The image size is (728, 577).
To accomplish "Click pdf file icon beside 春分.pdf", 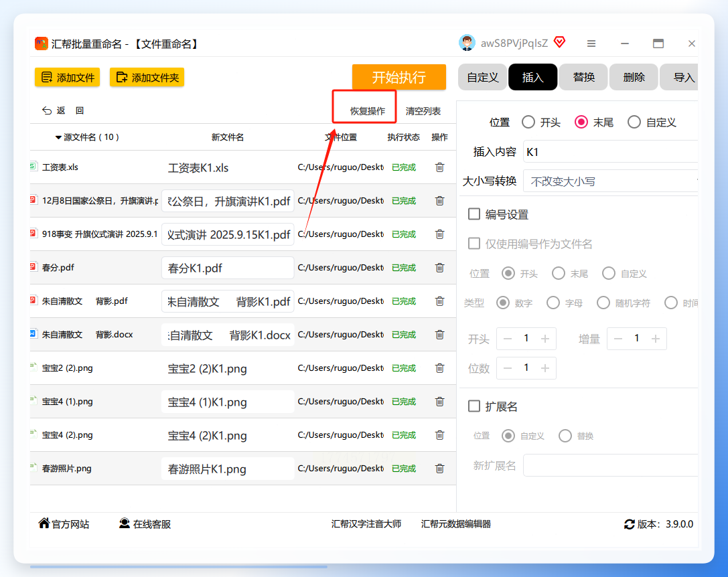I will point(33,266).
